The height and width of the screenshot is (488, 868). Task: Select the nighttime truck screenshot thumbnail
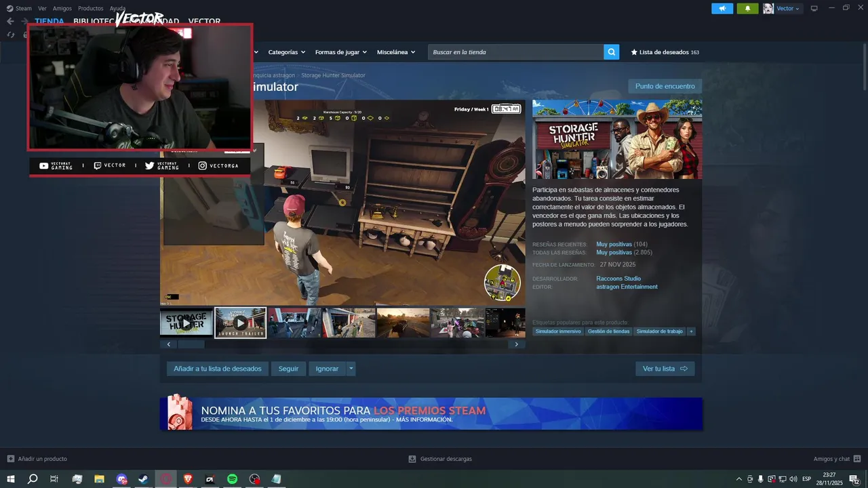pos(403,323)
